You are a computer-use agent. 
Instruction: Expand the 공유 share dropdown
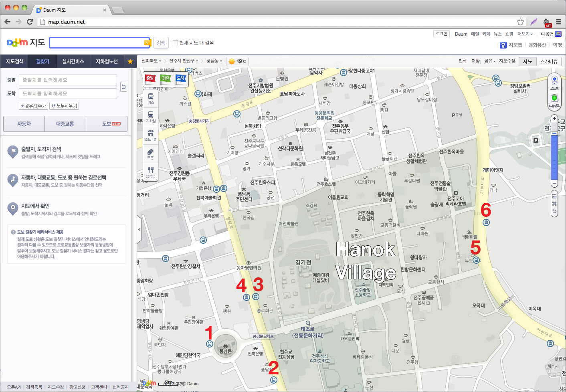489,61
